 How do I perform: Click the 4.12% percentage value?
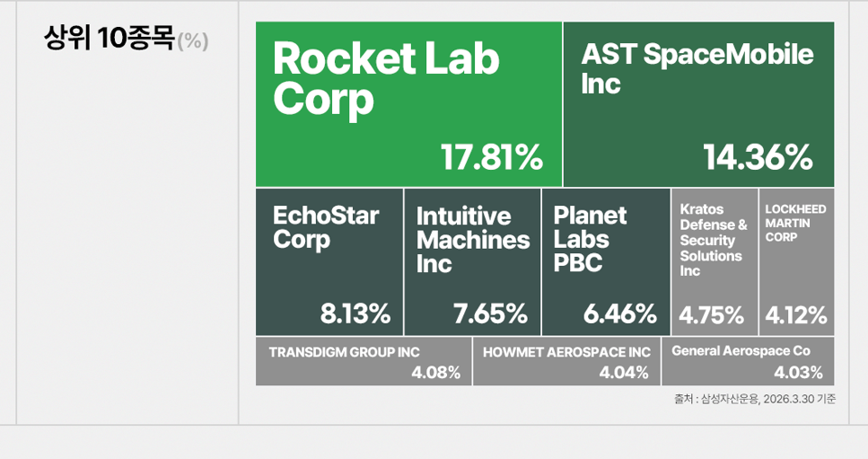796,315
